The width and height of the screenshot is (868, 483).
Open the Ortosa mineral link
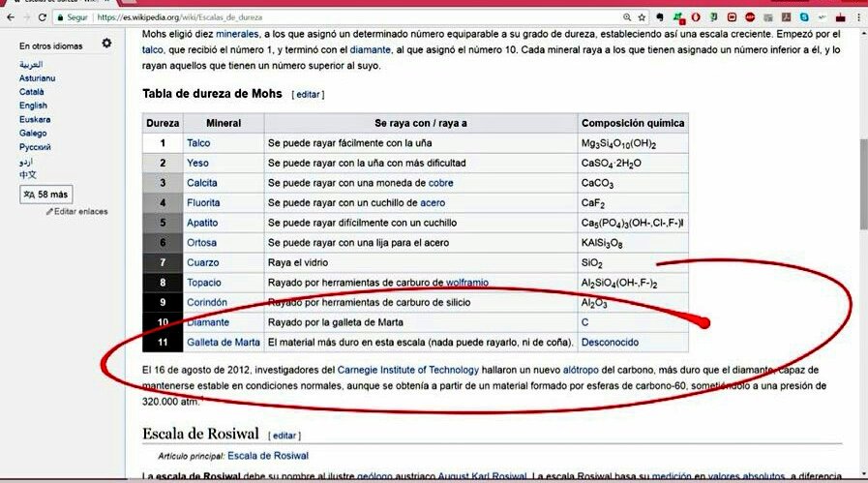click(x=201, y=243)
